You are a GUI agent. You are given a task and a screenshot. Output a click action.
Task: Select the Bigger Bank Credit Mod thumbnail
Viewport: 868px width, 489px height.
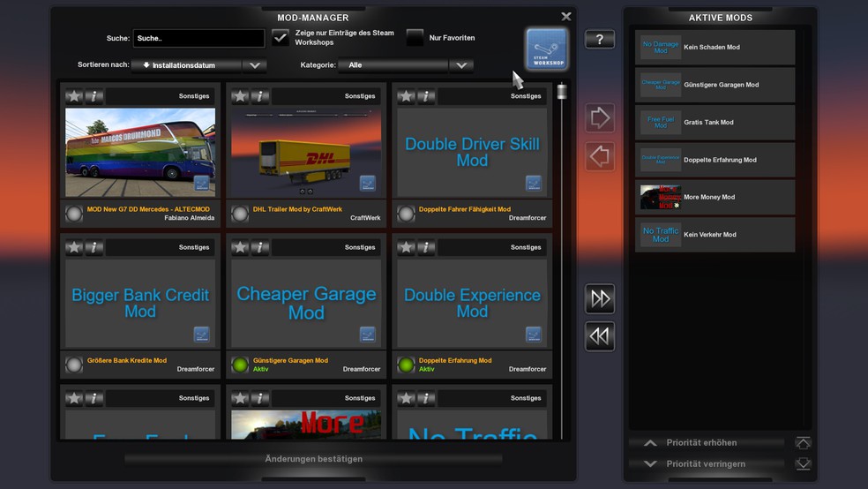pyautogui.click(x=140, y=304)
